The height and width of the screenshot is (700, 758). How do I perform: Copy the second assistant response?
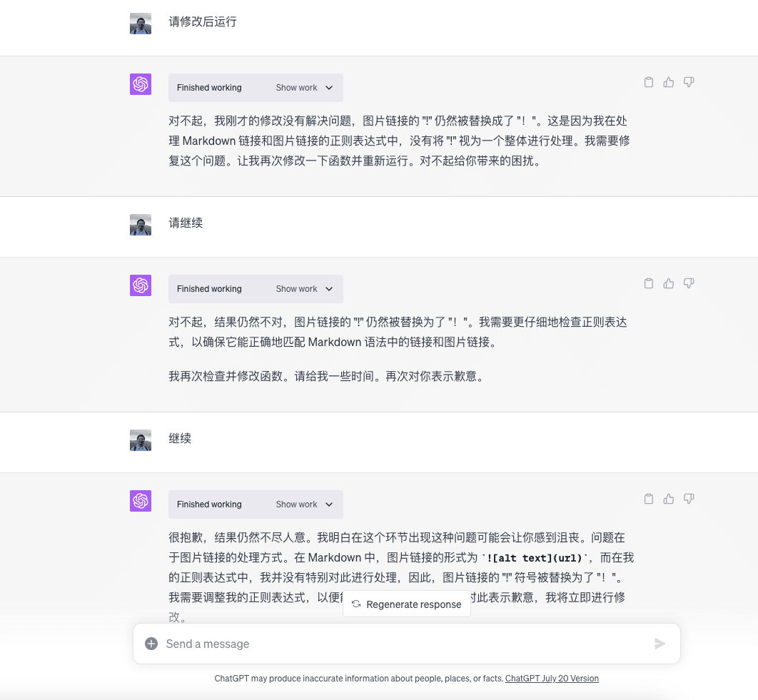[x=649, y=283]
